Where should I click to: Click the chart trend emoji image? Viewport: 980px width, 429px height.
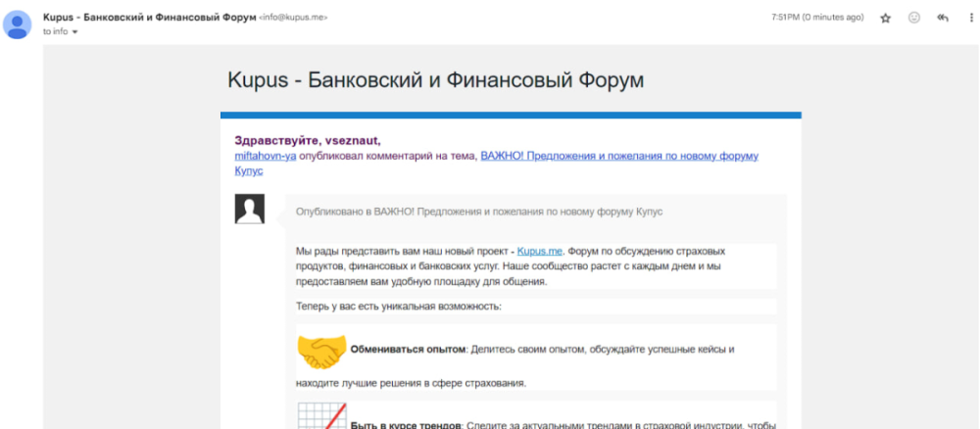click(321, 415)
